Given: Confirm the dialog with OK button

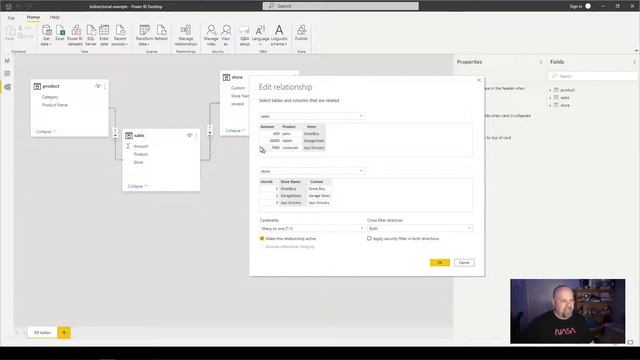Looking at the screenshot, I should (440, 262).
